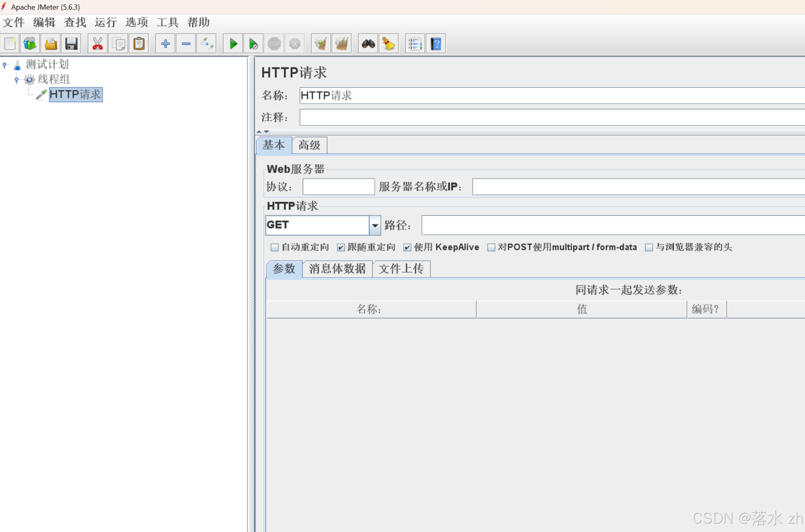
Task: Open the 帮助 menu
Action: click(x=198, y=22)
